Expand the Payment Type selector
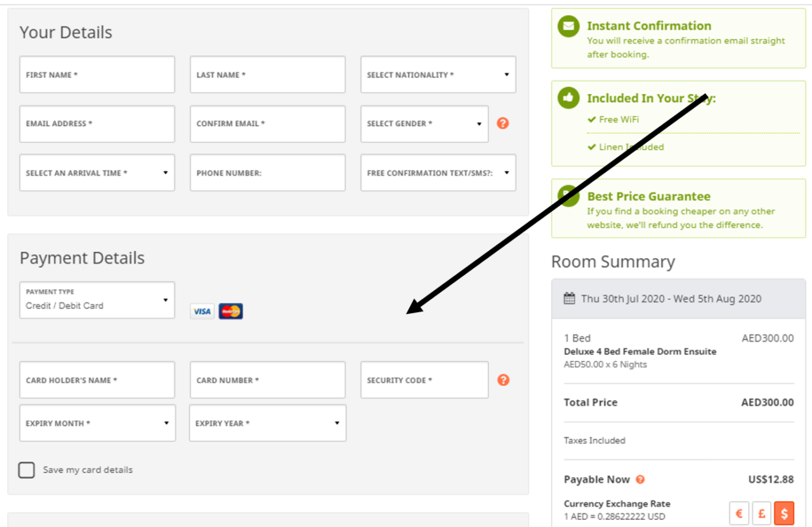Screen dimensions: 812x527 click(96, 299)
